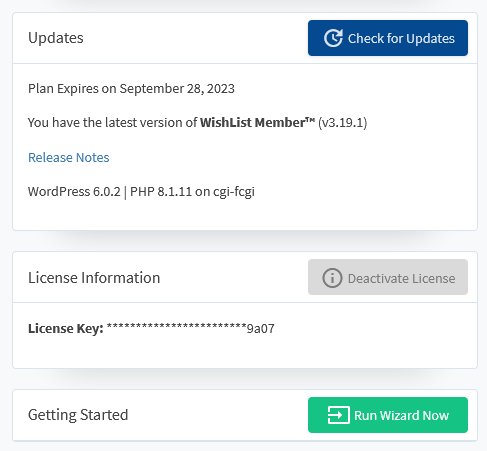
Task: Click the refresh clock icon for updates
Action: point(333,38)
